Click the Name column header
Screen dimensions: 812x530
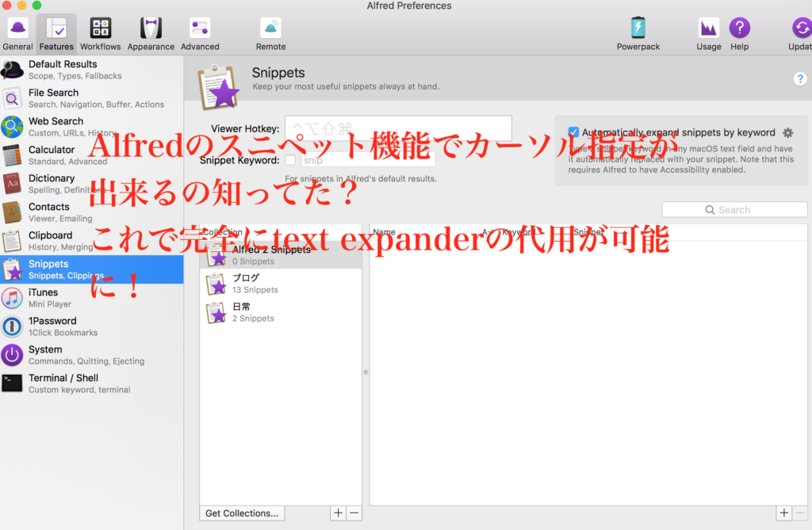[424, 232]
